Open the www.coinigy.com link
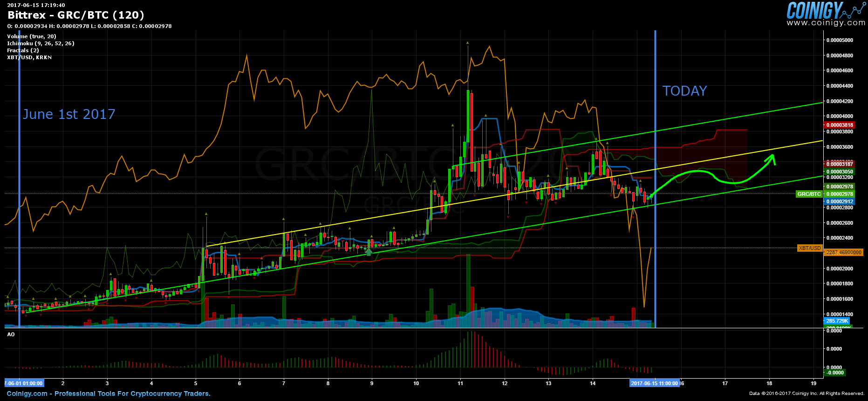This screenshot has height=401, width=868. tap(826, 23)
